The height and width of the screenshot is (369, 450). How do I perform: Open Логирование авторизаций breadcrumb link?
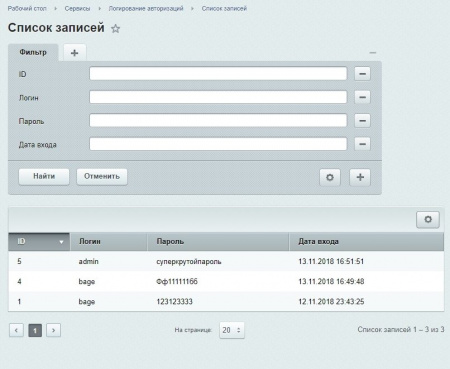[146, 8]
